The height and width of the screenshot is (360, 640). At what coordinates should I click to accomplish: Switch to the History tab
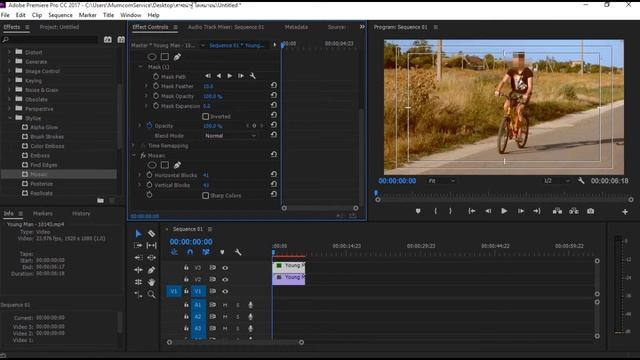[x=81, y=213]
